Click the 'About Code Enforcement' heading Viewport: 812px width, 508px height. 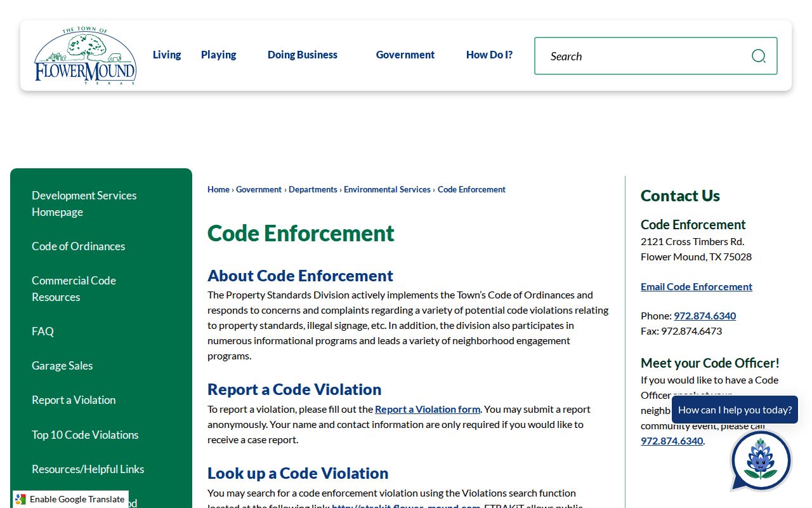pos(300,276)
